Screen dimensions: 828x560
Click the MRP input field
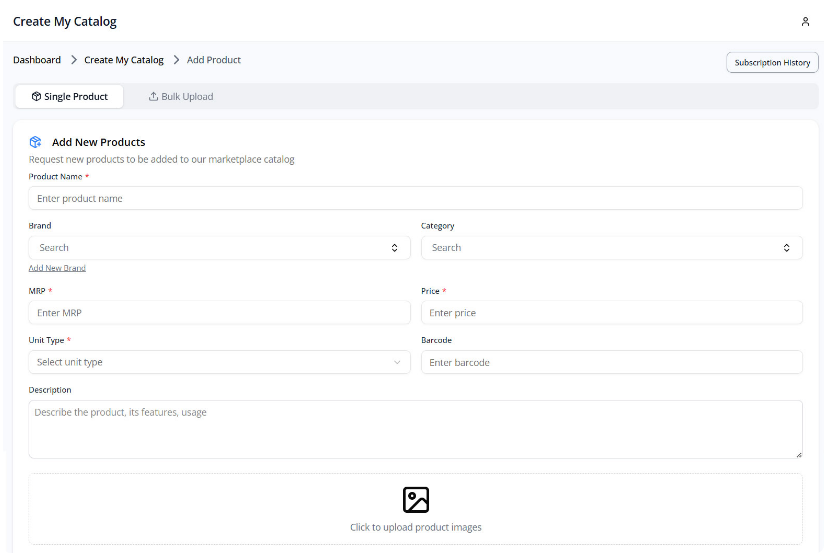pyautogui.click(x=219, y=313)
